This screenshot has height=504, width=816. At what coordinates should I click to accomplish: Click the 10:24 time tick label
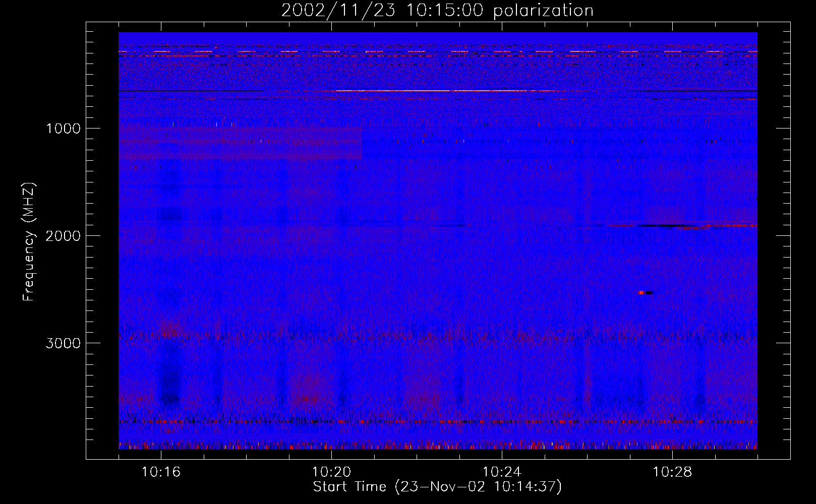[x=502, y=472]
